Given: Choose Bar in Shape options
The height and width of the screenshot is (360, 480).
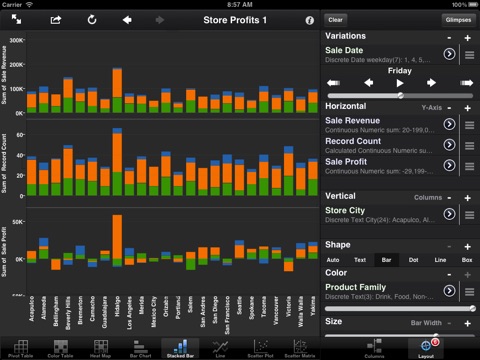Looking at the screenshot, I should click(x=386, y=260).
